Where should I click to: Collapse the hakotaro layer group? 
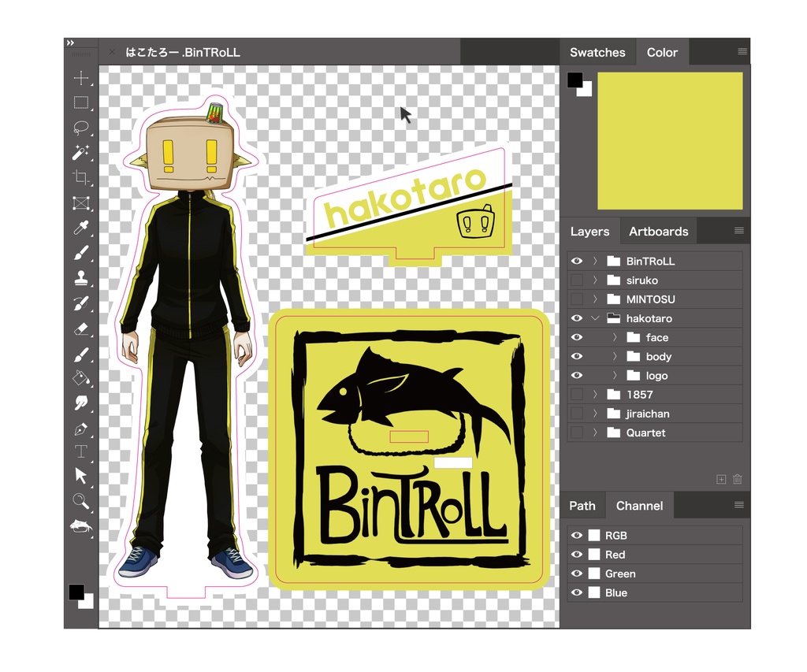coord(596,317)
